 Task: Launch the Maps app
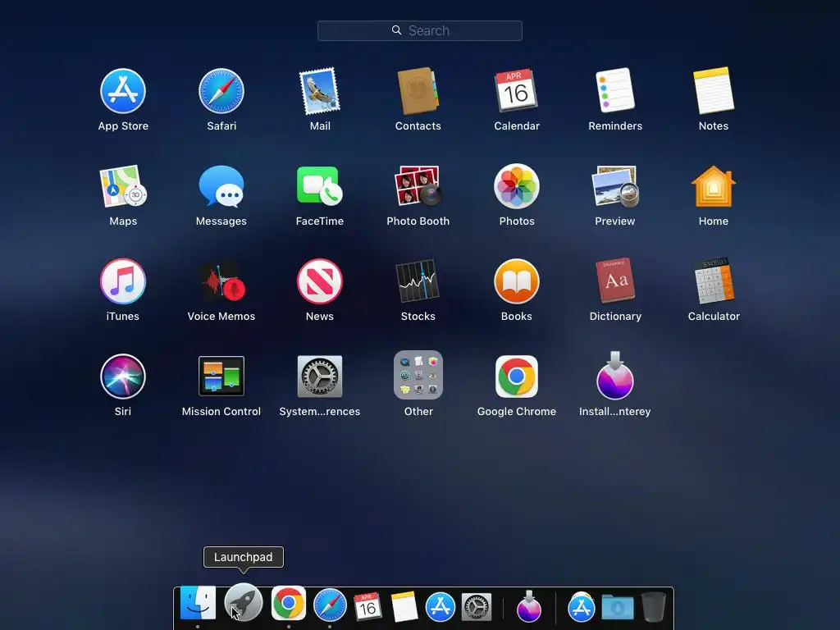point(123,186)
